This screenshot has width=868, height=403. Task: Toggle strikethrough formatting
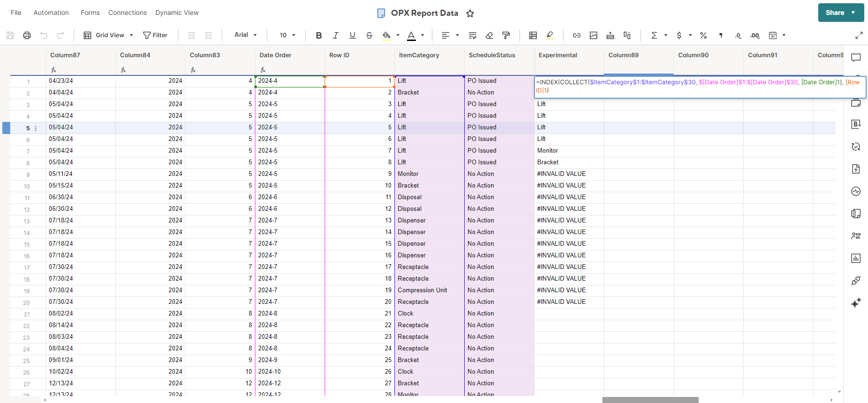(369, 35)
